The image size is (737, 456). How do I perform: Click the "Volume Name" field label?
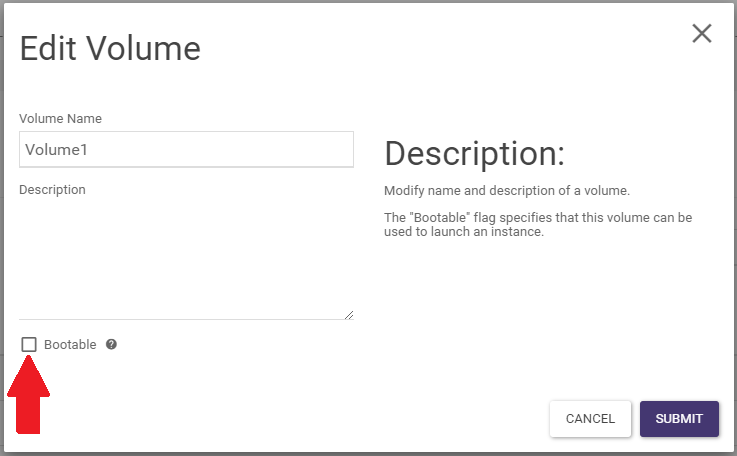[x=60, y=118]
